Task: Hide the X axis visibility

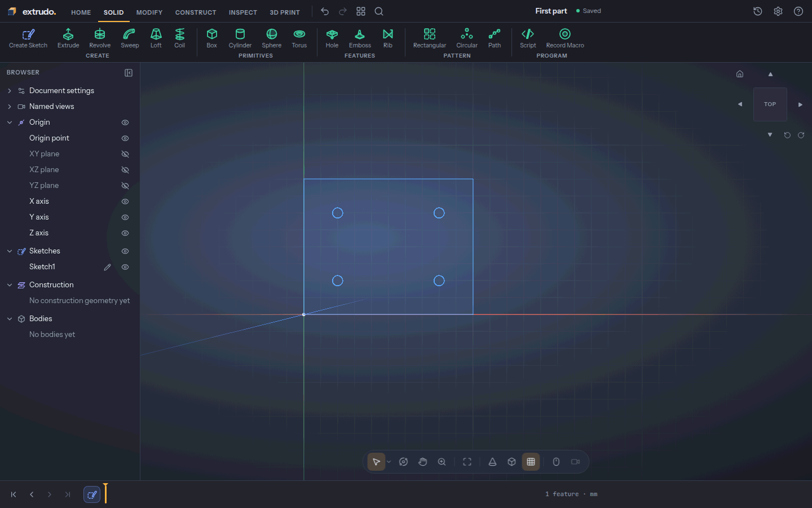Action: tap(125, 202)
